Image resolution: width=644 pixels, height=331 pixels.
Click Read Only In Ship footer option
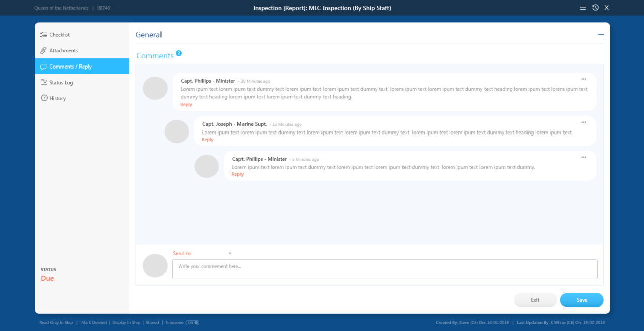56,323
